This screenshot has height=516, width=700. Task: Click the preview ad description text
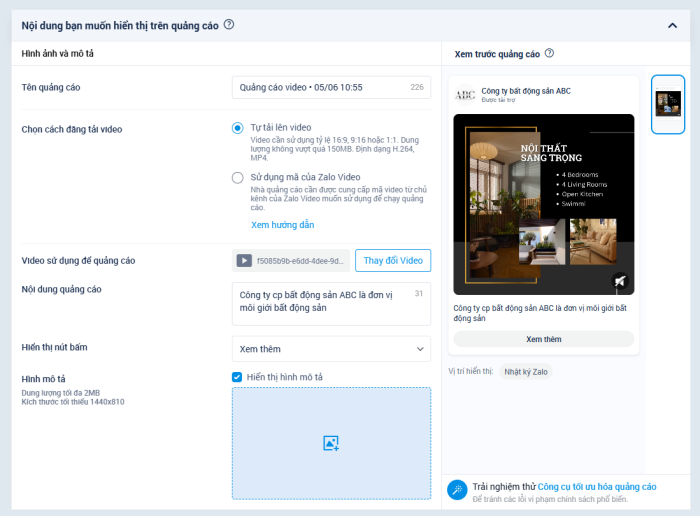[540, 313]
